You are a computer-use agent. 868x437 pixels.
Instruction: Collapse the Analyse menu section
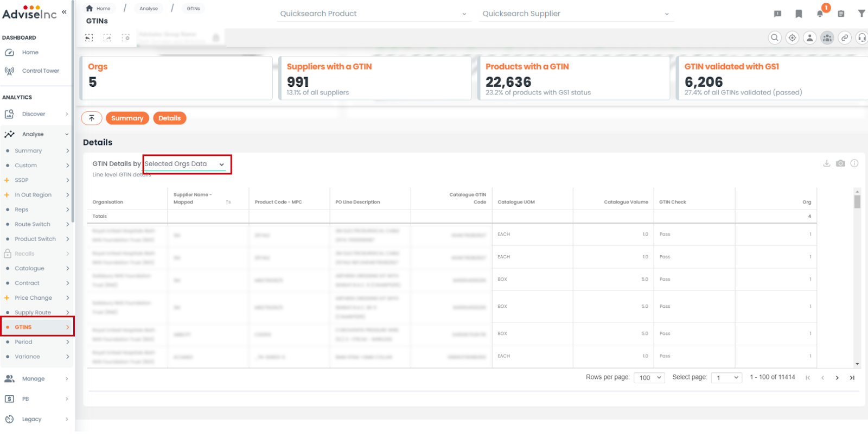pos(36,134)
